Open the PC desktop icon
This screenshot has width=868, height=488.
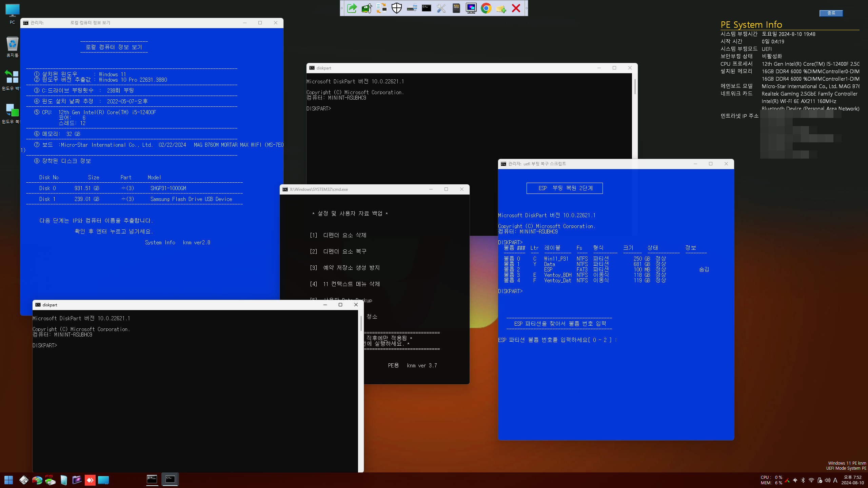(x=12, y=14)
